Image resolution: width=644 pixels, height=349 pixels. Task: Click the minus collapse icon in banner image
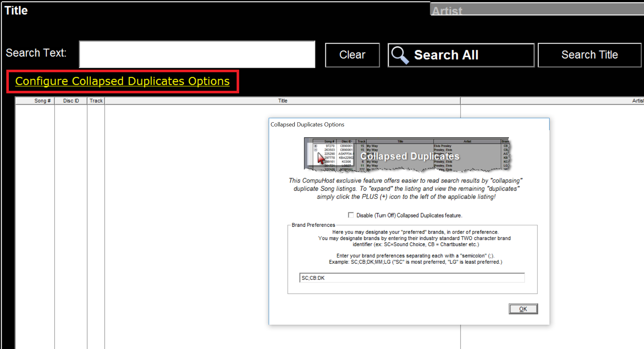[x=315, y=150]
